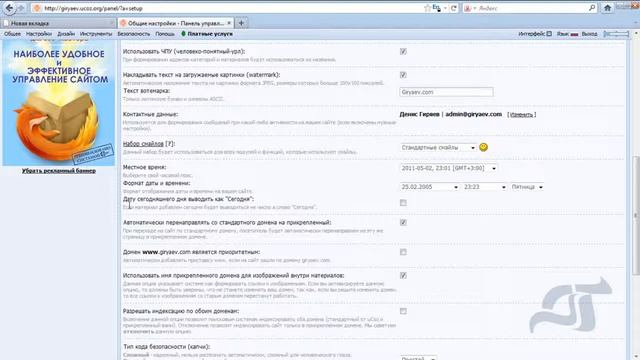Click the Изменить contact data link
This screenshot has width=640, height=360.
pyautogui.click(x=522, y=115)
